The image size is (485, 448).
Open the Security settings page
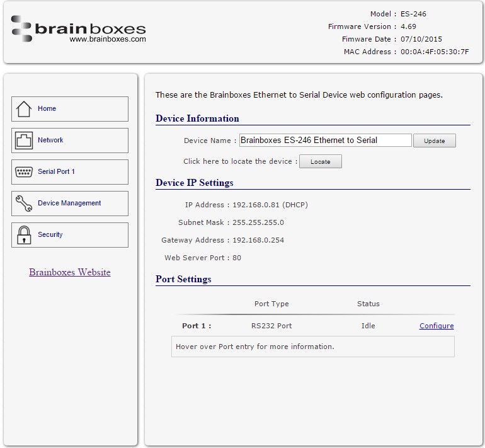[70, 235]
